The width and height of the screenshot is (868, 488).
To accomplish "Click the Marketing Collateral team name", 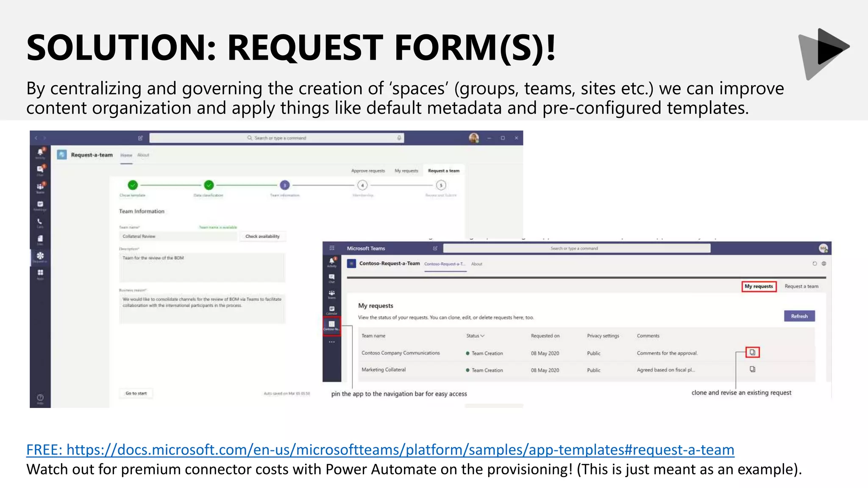I will click(384, 370).
